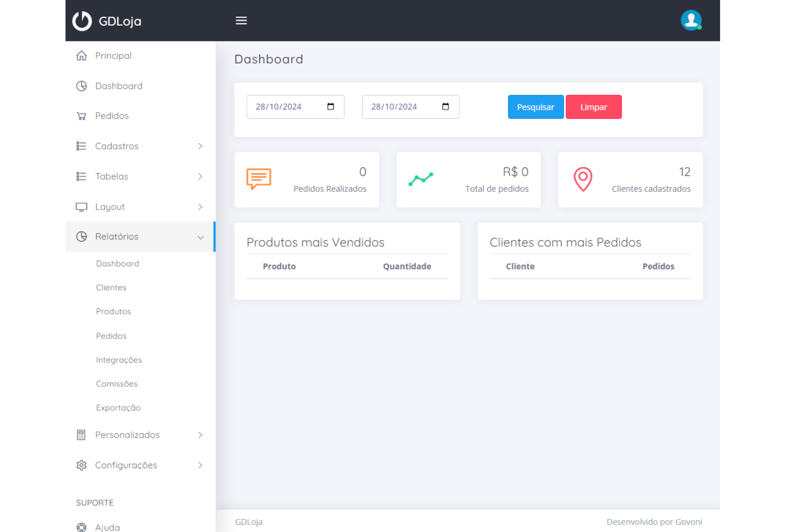Select the Relatórios menu label
This screenshot has width=786, height=532.
[x=117, y=237]
